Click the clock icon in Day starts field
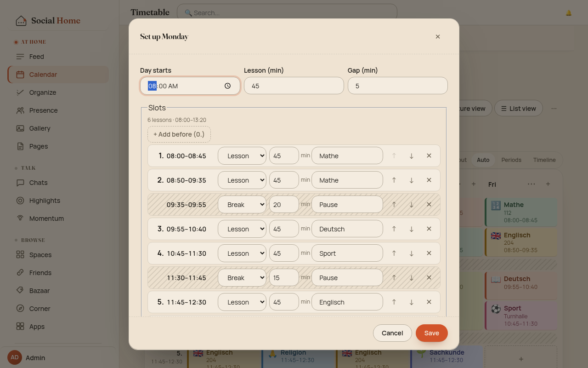This screenshot has height=368, width=588. 228,86
